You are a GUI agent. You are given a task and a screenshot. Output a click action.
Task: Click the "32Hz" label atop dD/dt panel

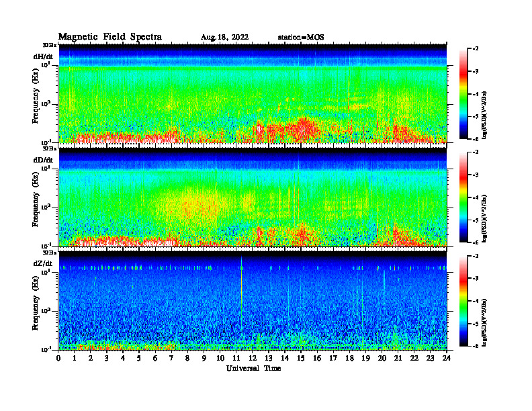click(49, 148)
